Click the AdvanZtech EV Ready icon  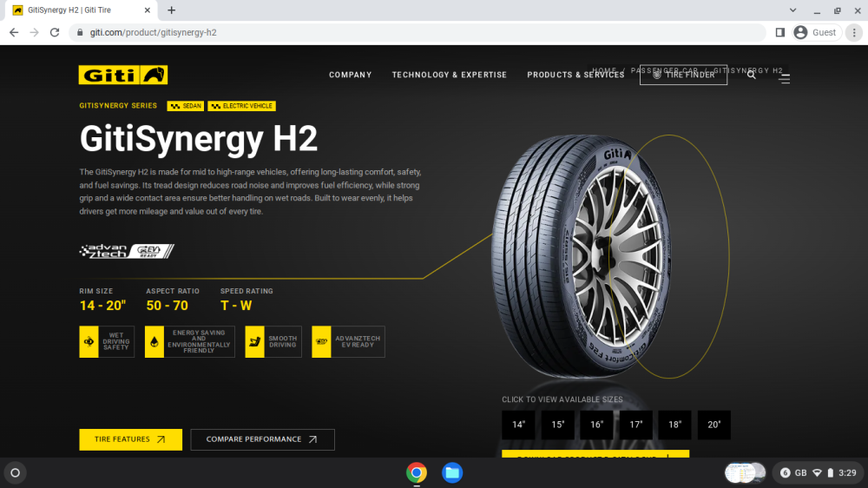[321, 342]
